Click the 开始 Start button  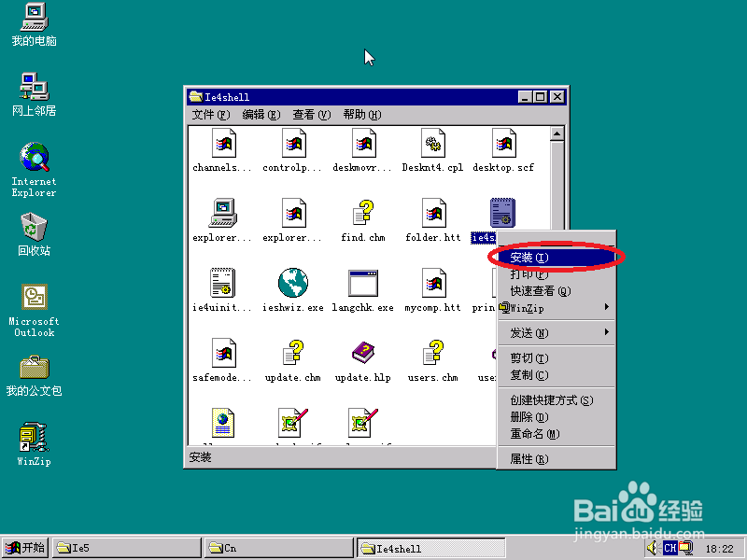pos(25,548)
